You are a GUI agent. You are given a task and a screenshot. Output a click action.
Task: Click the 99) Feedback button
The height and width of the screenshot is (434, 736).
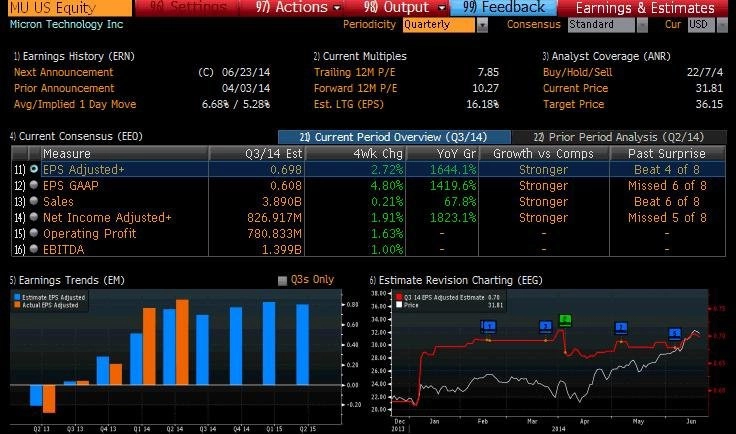tap(504, 8)
